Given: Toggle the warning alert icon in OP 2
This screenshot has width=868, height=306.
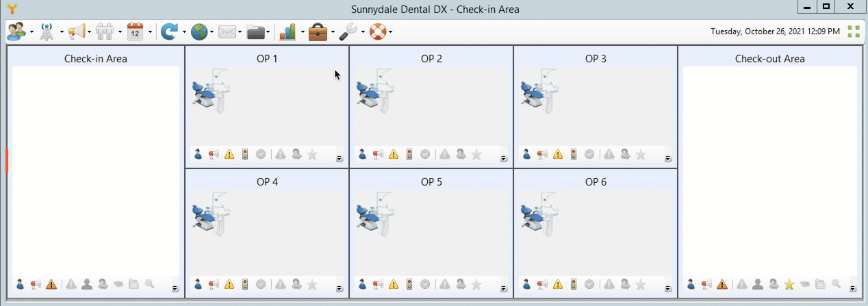Looking at the screenshot, I should tap(394, 155).
